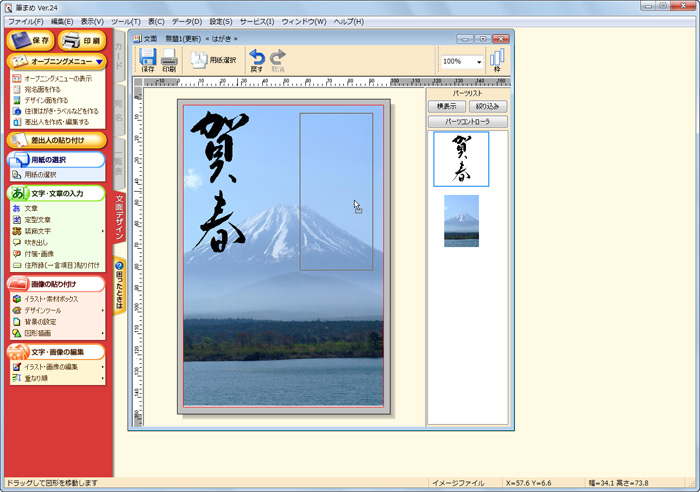Select the Mt. Fuji photo thumbnail in parts list
The image size is (700, 492).
(x=461, y=220)
